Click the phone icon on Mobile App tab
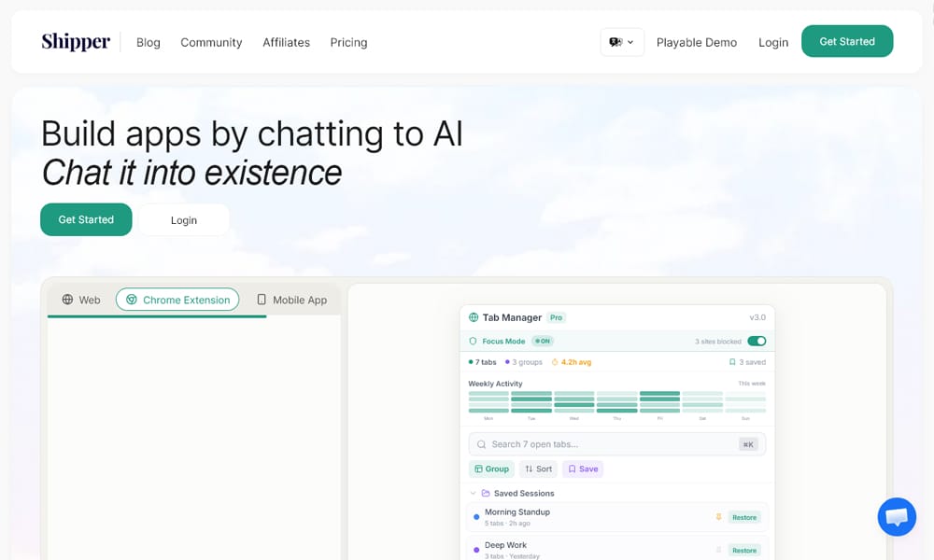The image size is (934, 560). pyautogui.click(x=262, y=300)
